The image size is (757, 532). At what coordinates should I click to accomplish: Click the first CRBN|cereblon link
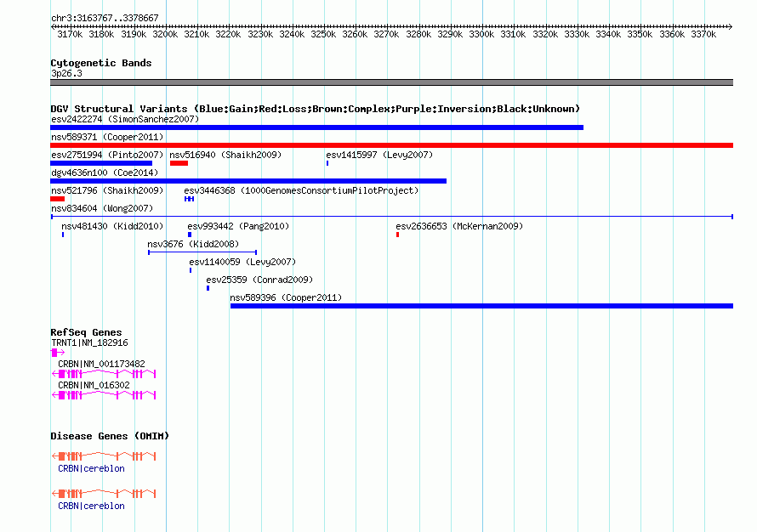click(x=91, y=469)
